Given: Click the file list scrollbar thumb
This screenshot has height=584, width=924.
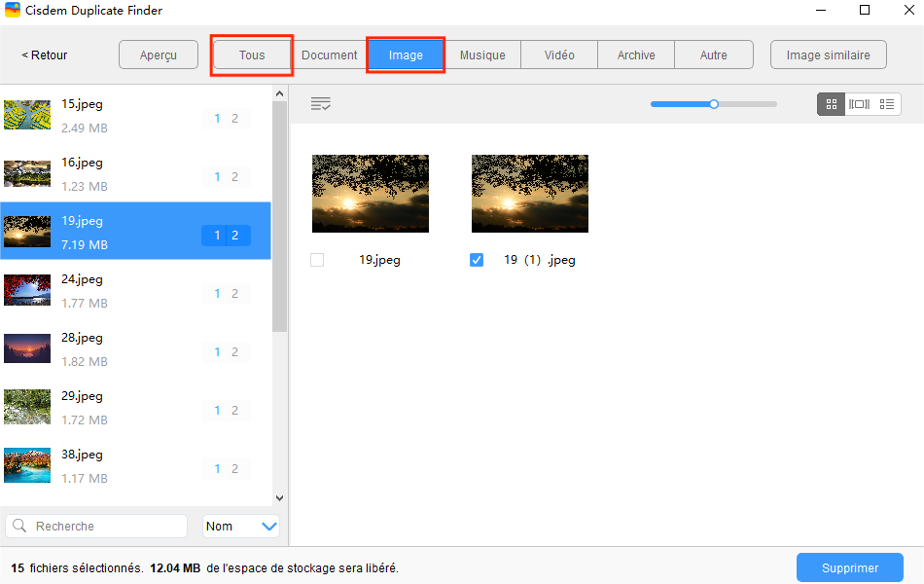Looking at the screenshot, I should tap(279, 216).
